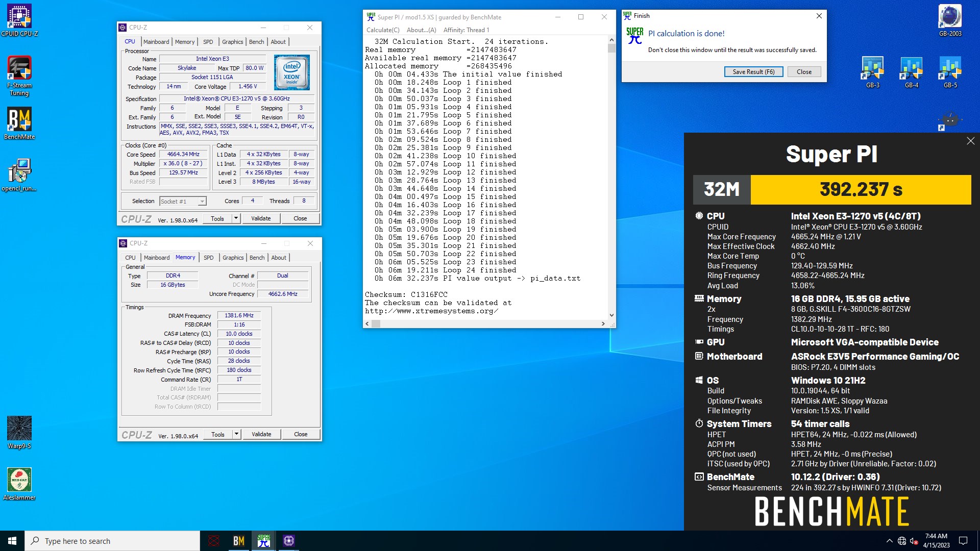
Task: Open the F-Stream Tuning desktop icon
Action: coord(19,76)
